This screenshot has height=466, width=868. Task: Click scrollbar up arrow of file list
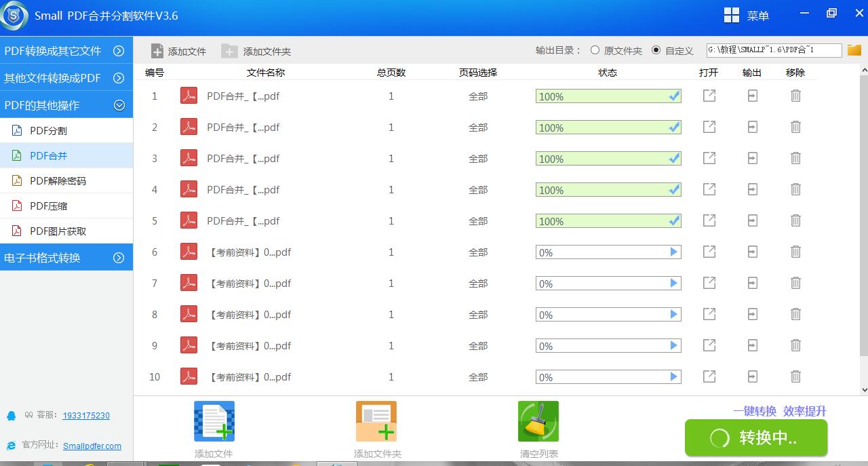864,70
